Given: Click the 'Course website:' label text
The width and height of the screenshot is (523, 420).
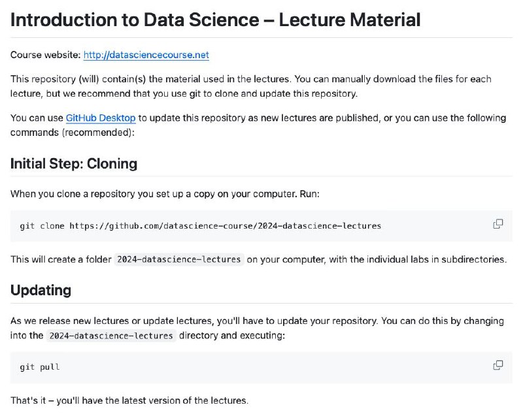Looking at the screenshot, I should (x=45, y=55).
